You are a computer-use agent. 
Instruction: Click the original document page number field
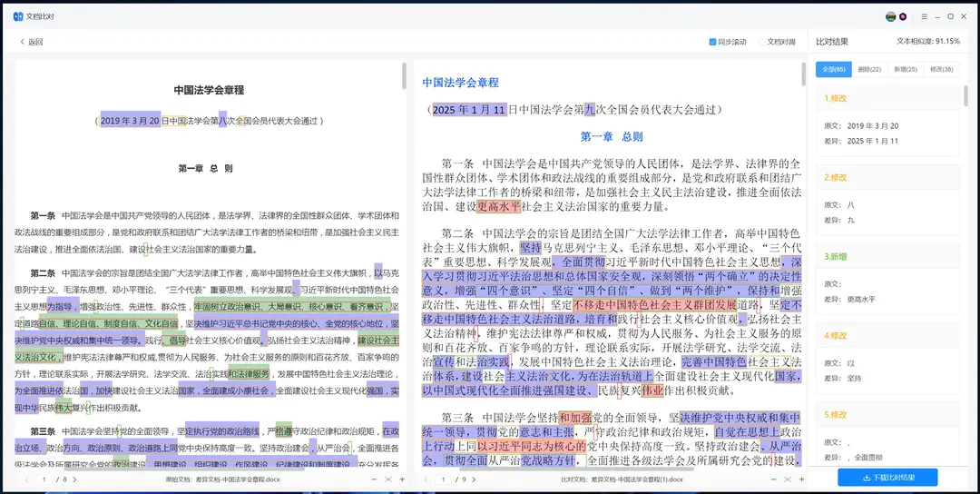point(45,479)
